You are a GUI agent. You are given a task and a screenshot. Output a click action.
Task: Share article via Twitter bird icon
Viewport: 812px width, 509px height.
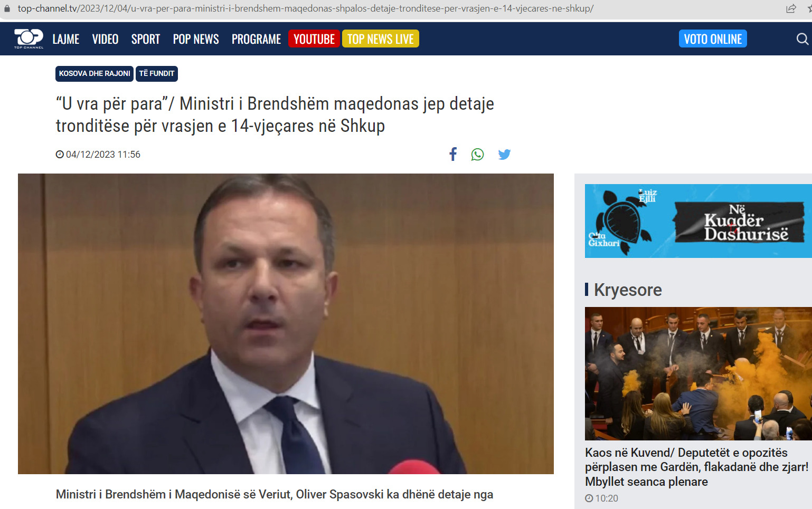504,155
